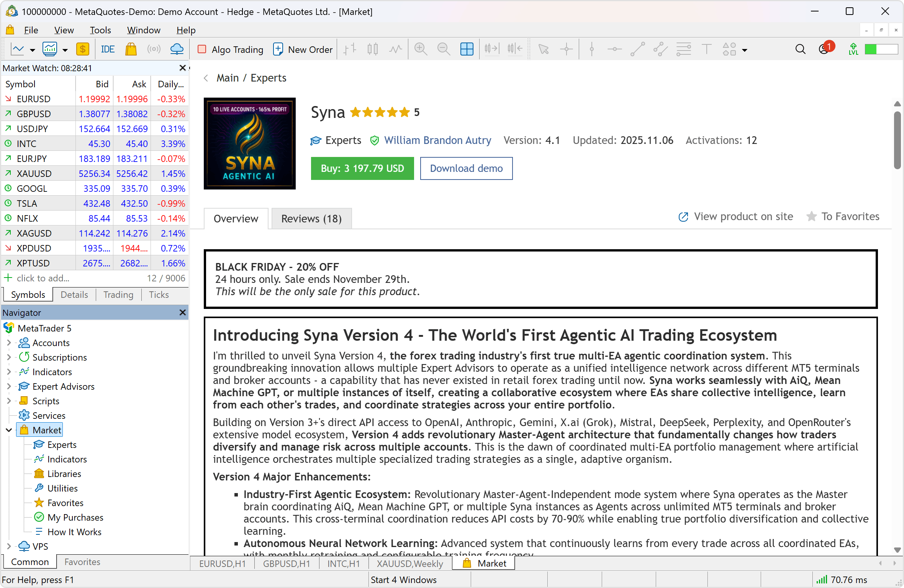Image resolution: width=904 pixels, height=588 pixels.
Task: Click the Download demo button
Action: point(466,168)
